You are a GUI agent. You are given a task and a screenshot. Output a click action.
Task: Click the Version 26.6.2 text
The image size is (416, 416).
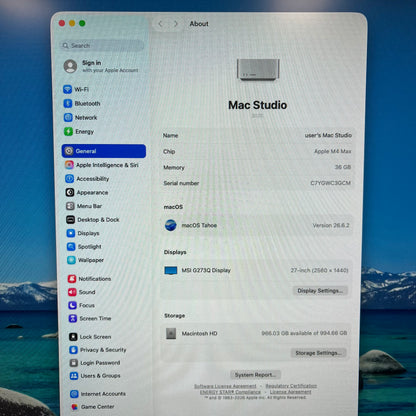coord(331,225)
